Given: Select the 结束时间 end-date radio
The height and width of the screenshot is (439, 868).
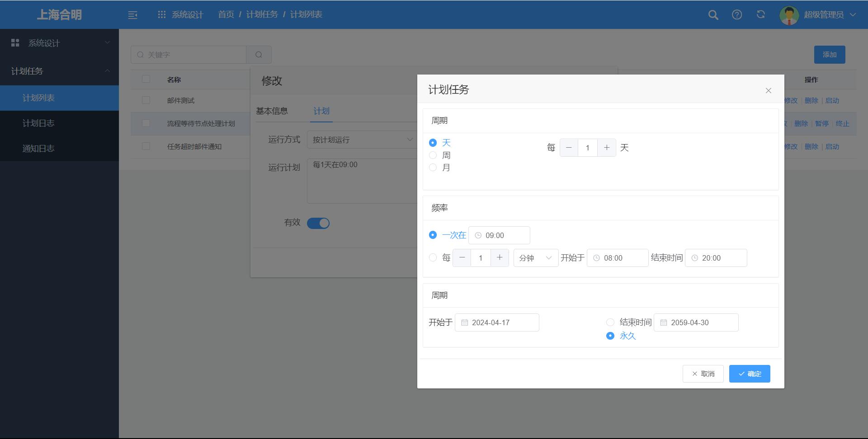Looking at the screenshot, I should (x=610, y=322).
